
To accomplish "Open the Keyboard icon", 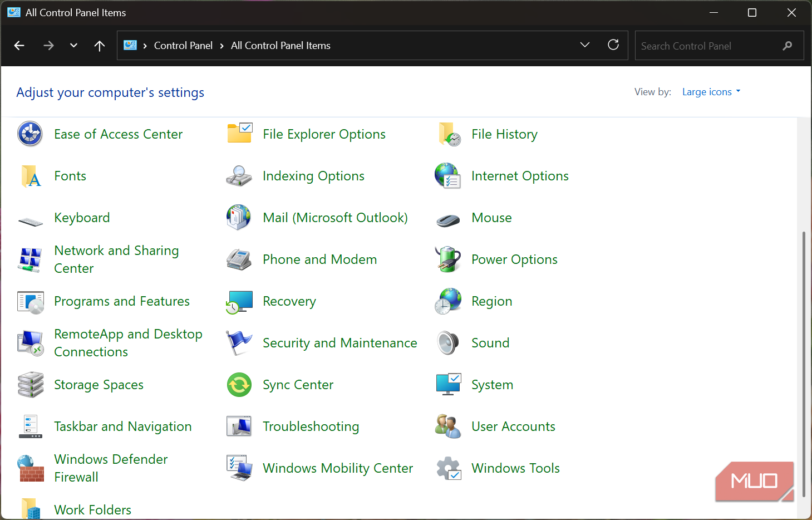I will tap(30, 222).
